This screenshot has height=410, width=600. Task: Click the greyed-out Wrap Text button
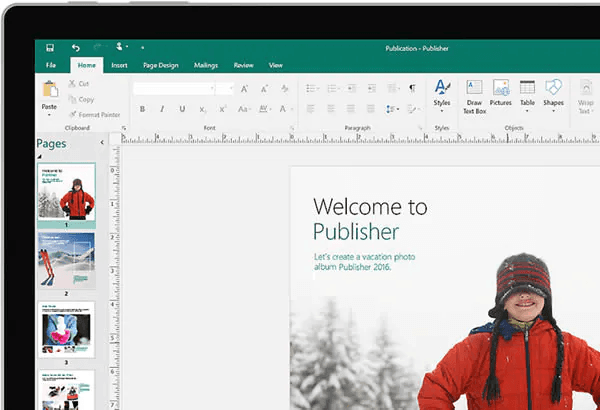(x=585, y=97)
